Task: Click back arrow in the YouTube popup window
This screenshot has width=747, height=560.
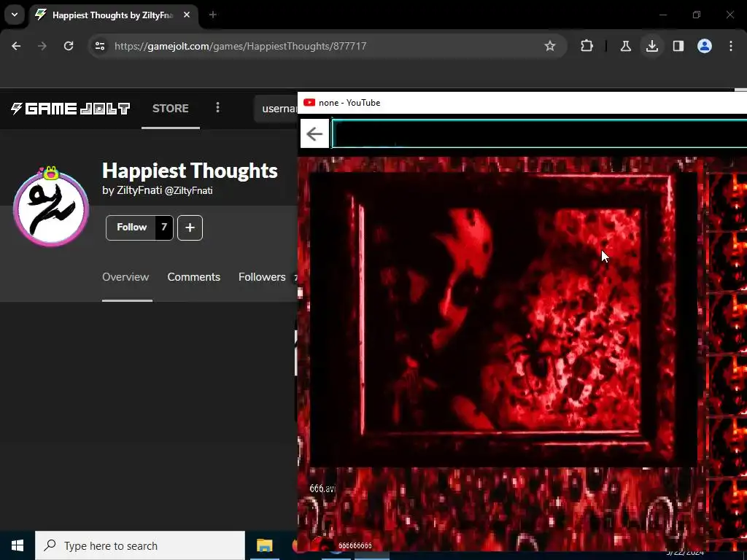Action: (314, 134)
